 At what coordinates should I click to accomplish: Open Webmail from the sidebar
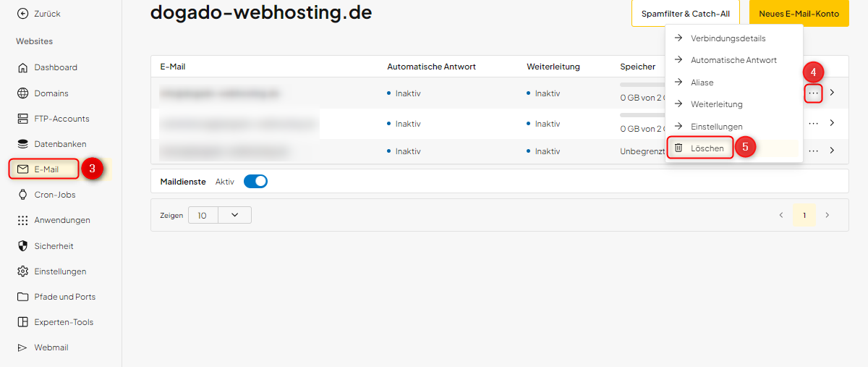click(x=51, y=347)
